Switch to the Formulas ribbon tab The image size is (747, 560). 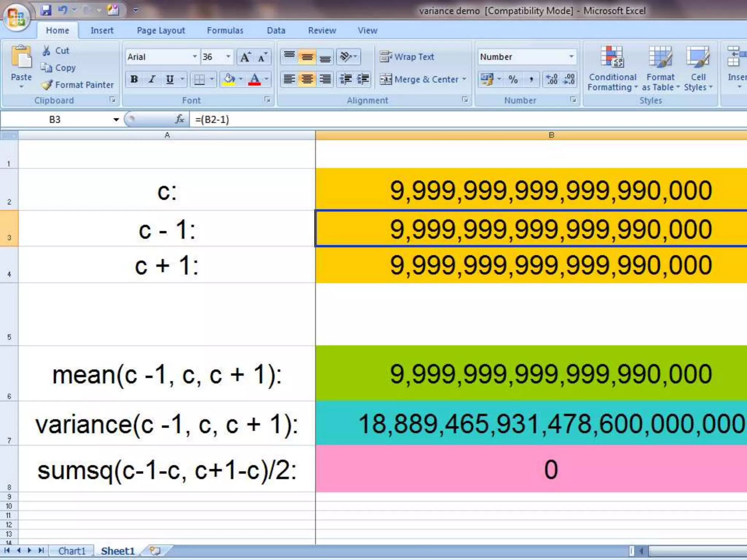pos(225,31)
